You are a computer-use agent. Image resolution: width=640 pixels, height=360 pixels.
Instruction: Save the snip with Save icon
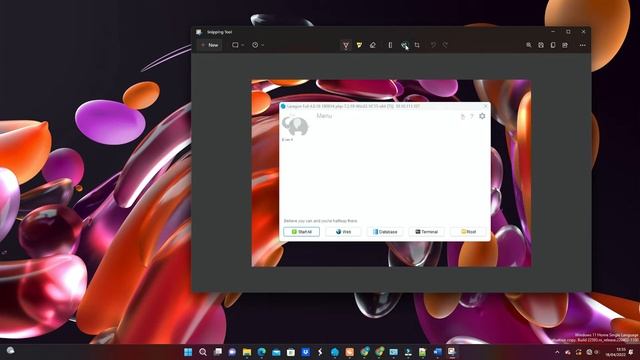click(541, 45)
